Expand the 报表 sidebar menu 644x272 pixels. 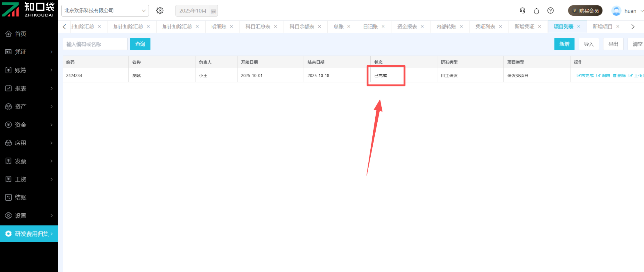point(29,88)
